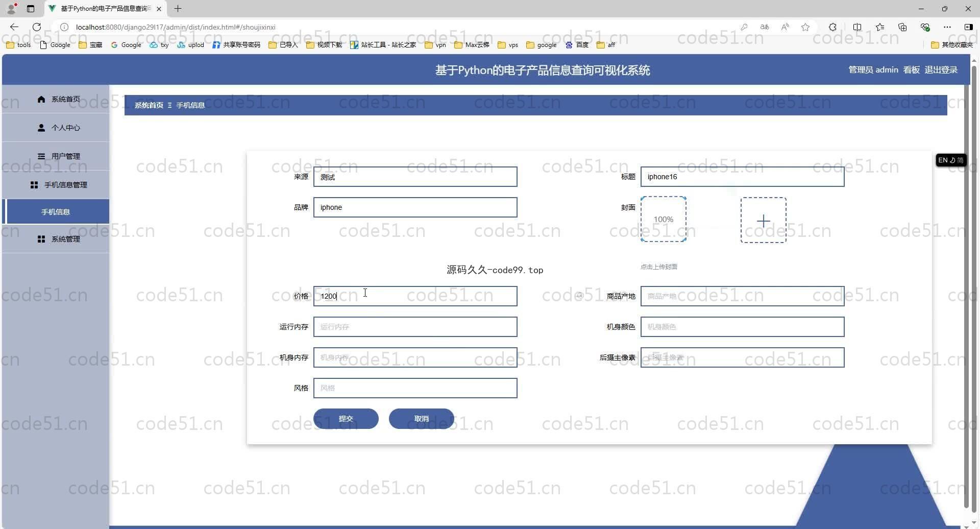This screenshot has width=980, height=529.
Task: Focus the 品牌 input field
Action: (x=415, y=207)
